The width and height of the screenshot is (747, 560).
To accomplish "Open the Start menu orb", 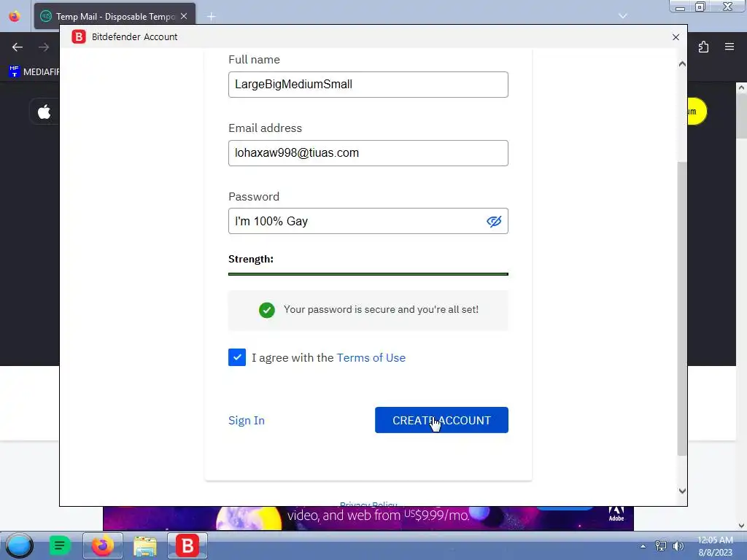I will point(19,545).
